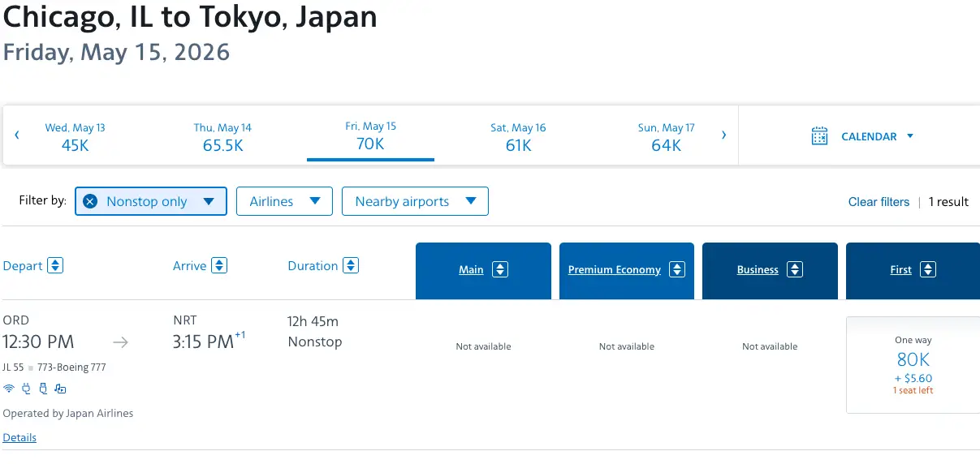
Task: Click the Wi-Fi amenity icon
Action: coord(9,389)
